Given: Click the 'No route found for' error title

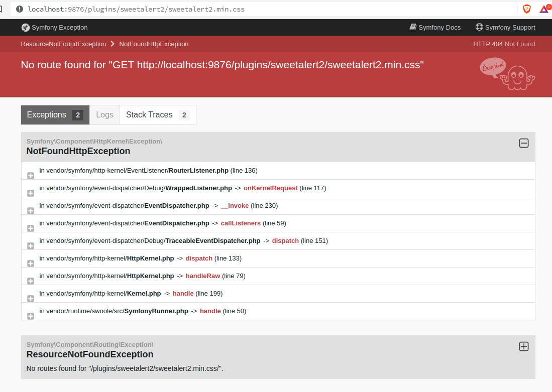Looking at the screenshot, I should 222,65.
